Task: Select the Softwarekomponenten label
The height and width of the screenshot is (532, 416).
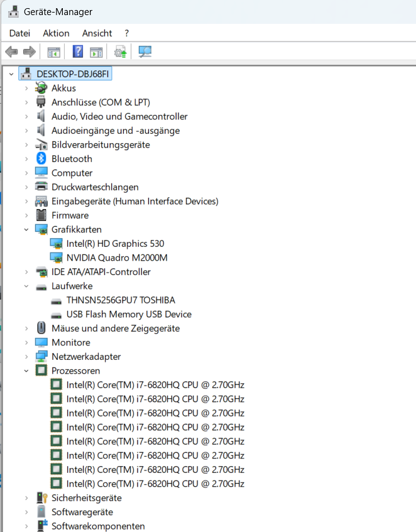Action: (98, 526)
